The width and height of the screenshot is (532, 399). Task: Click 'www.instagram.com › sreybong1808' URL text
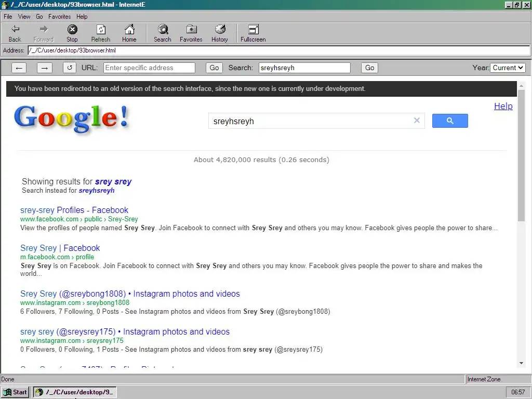(x=75, y=303)
